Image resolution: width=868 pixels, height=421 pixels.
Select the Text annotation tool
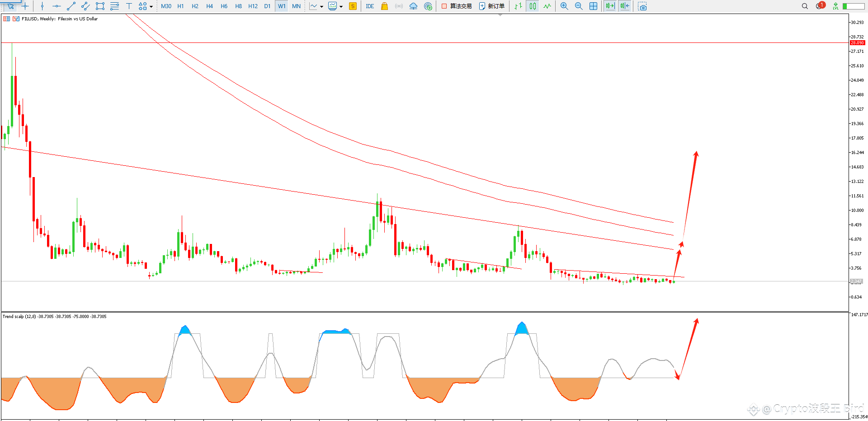tap(129, 6)
